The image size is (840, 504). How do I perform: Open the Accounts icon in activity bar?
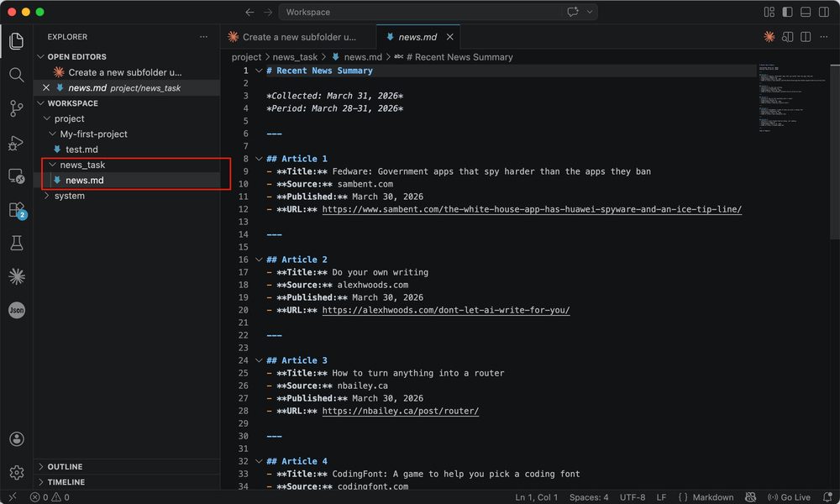pyautogui.click(x=16, y=439)
